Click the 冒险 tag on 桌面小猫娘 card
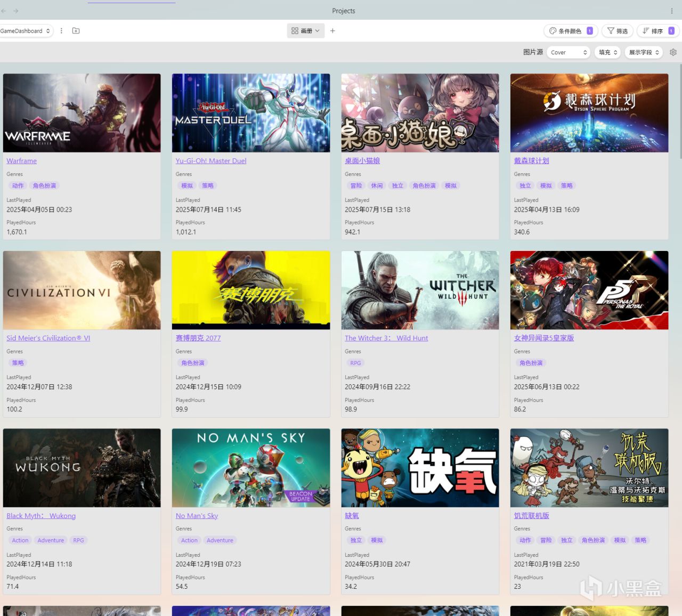 [356, 186]
